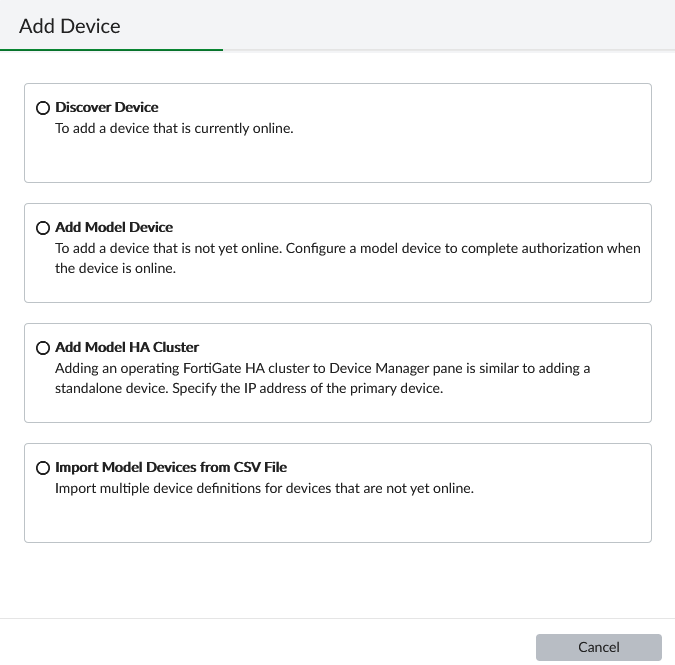Click the "Import multiple device definitions" description
Image resolution: width=675 pixels, height=665 pixels.
(x=263, y=489)
